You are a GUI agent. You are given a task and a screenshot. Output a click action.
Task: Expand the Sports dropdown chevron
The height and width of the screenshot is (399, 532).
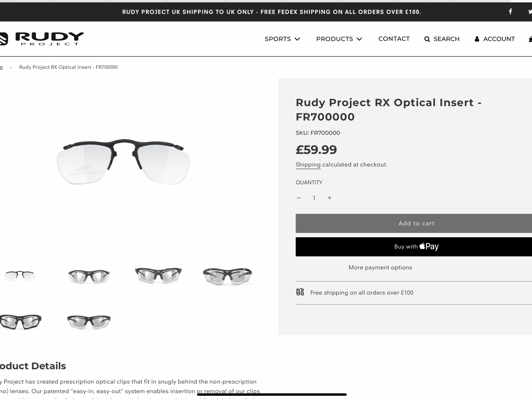297,39
